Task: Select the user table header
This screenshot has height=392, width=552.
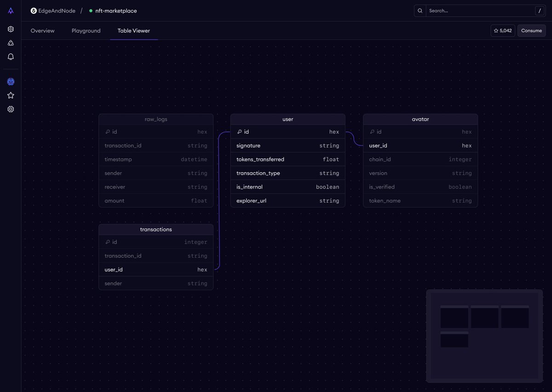Action: [x=288, y=119]
